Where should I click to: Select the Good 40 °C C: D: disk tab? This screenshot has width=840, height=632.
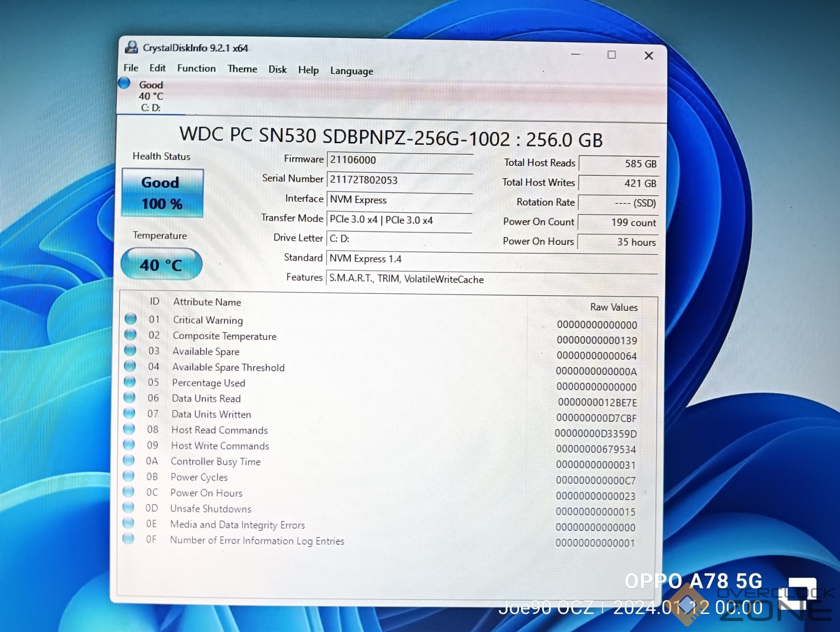point(151,96)
